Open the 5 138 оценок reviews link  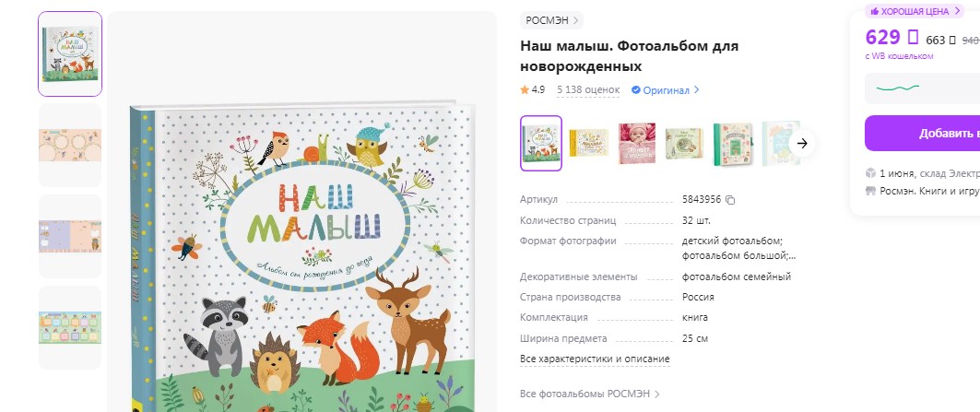click(x=588, y=90)
